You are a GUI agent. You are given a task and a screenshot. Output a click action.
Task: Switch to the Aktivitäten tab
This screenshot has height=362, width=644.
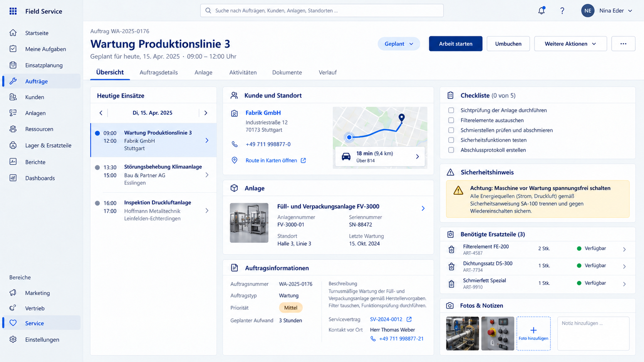coord(243,72)
